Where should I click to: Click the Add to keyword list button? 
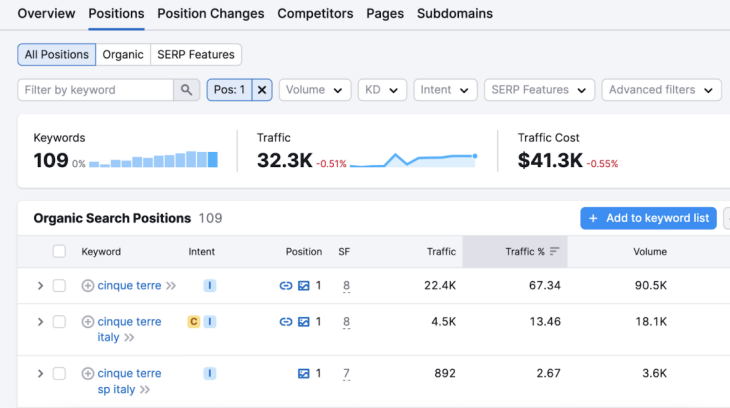648,218
